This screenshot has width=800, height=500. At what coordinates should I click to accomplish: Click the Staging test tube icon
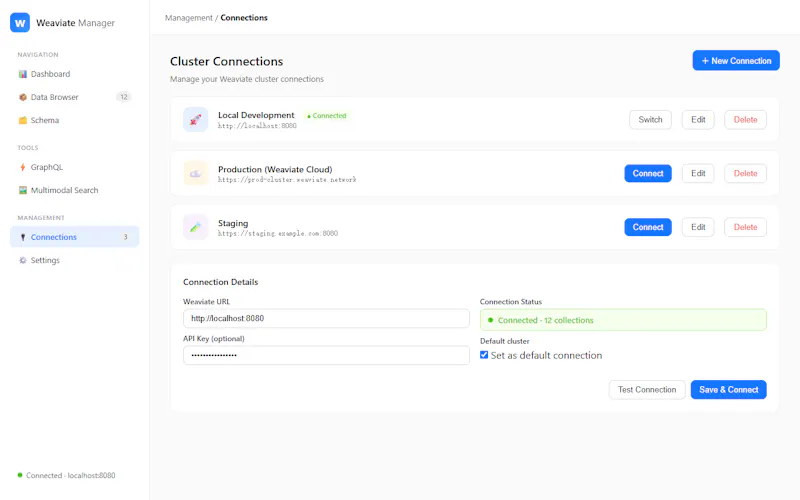[x=195, y=227]
